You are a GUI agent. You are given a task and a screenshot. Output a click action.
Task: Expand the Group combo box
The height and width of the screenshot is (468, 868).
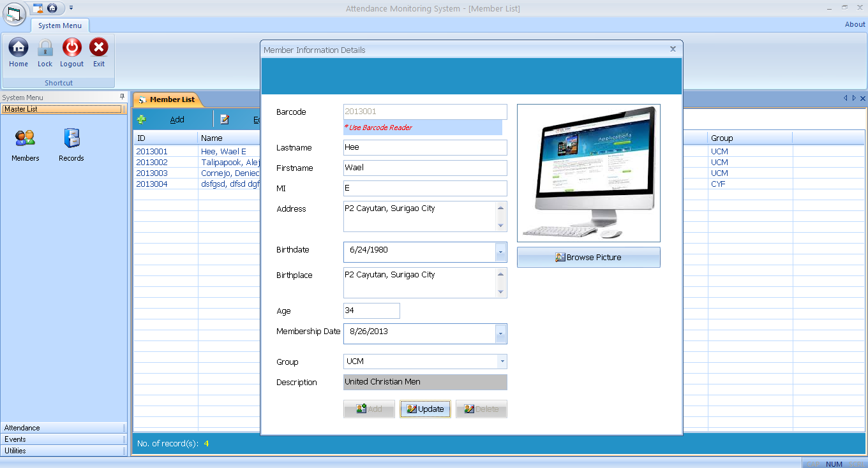tap(502, 362)
